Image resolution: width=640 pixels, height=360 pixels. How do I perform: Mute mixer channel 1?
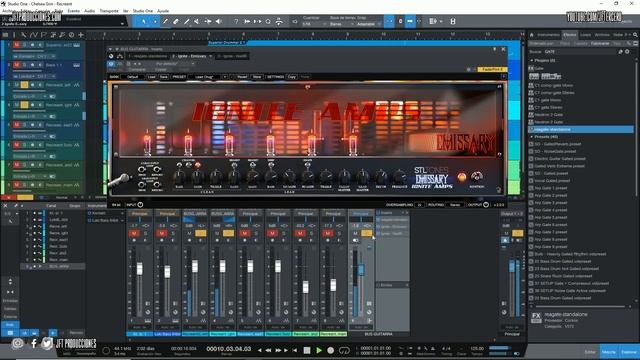(x=134, y=233)
